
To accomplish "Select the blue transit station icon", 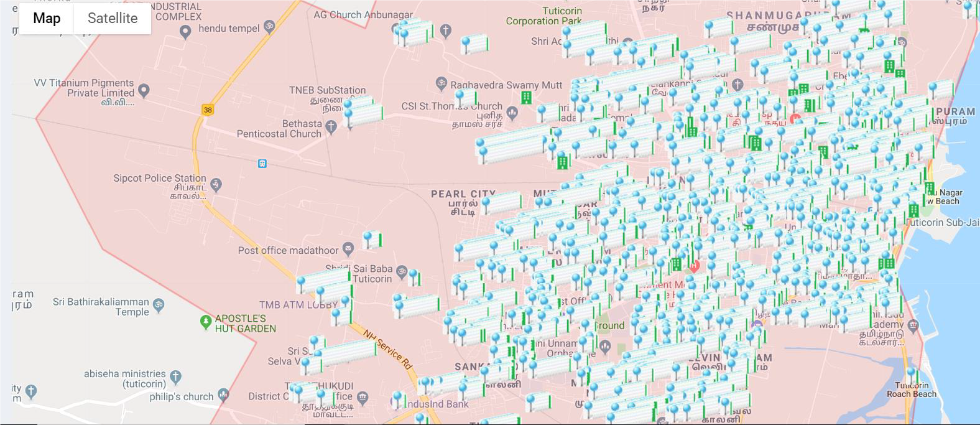I will click(x=262, y=164).
